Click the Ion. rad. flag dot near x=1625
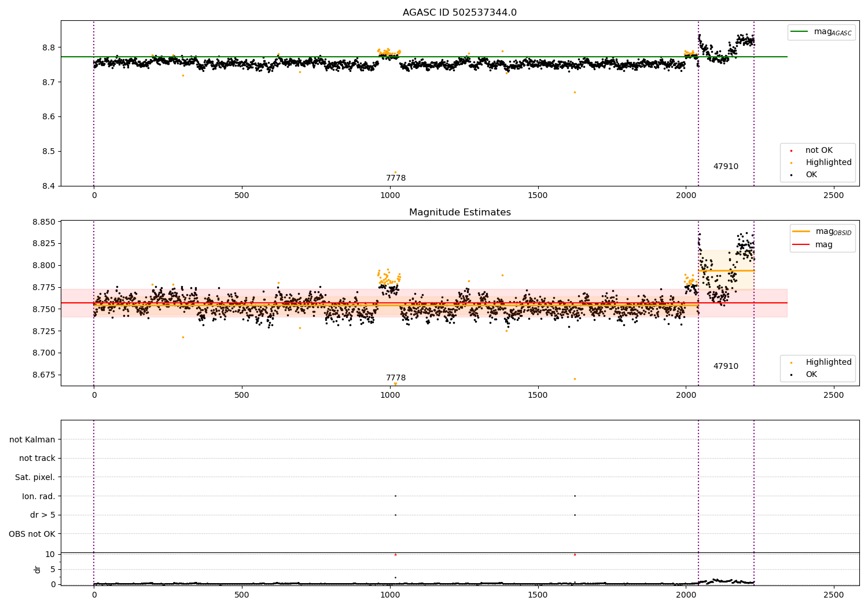868x608 pixels. (575, 496)
